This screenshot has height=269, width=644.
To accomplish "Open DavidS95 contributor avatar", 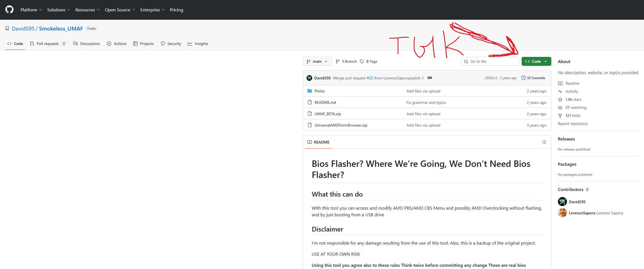I will tap(562, 202).
